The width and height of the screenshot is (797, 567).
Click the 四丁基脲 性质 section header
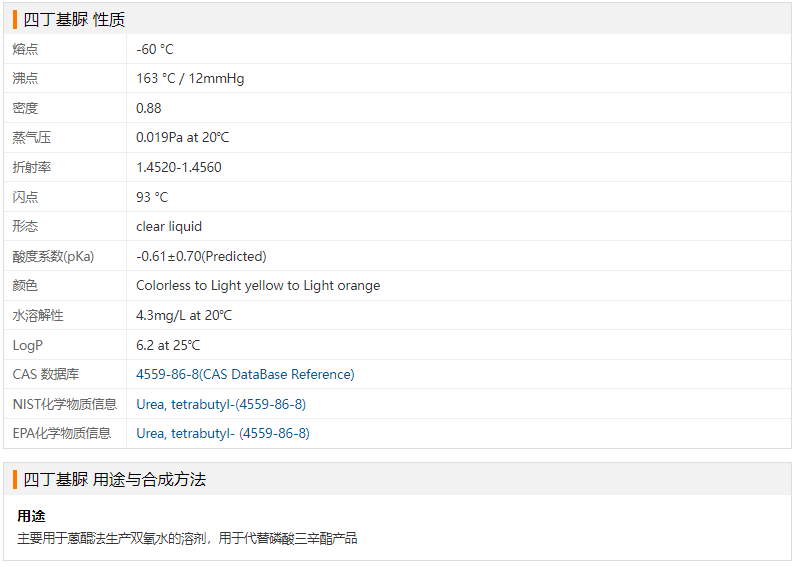coord(75,20)
